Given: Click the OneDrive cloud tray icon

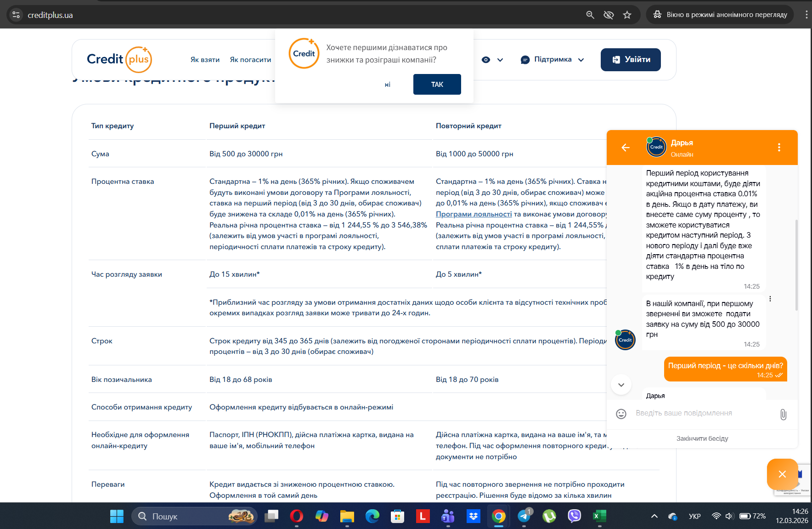Looking at the screenshot, I should (673, 516).
